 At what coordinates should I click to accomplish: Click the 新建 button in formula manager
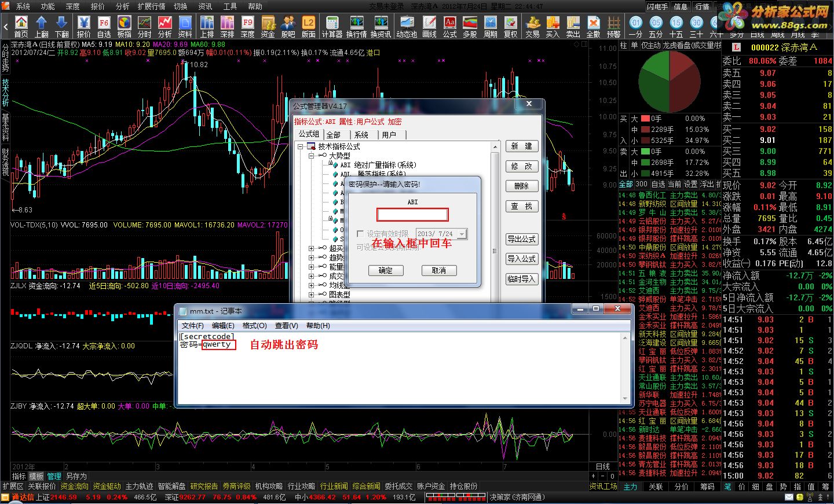522,146
